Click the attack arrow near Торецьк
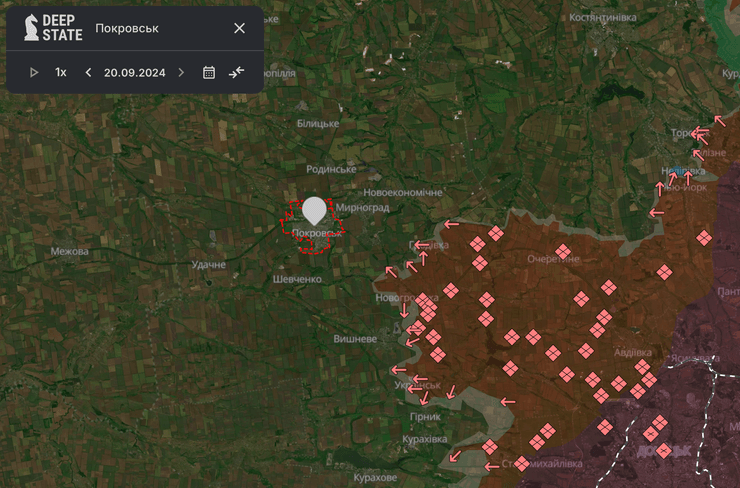 (701, 133)
